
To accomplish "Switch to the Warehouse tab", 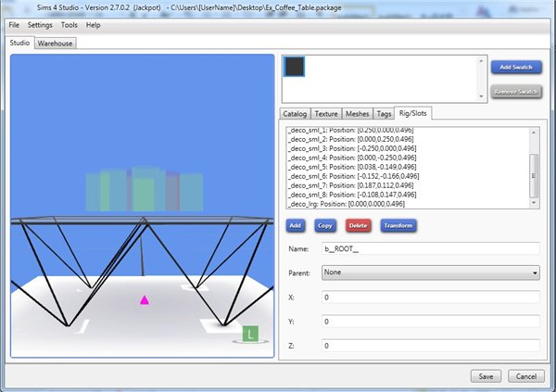I will tap(56, 43).
